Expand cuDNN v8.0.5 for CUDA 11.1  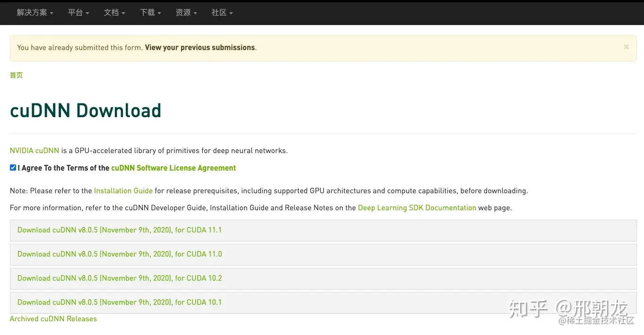(323, 230)
